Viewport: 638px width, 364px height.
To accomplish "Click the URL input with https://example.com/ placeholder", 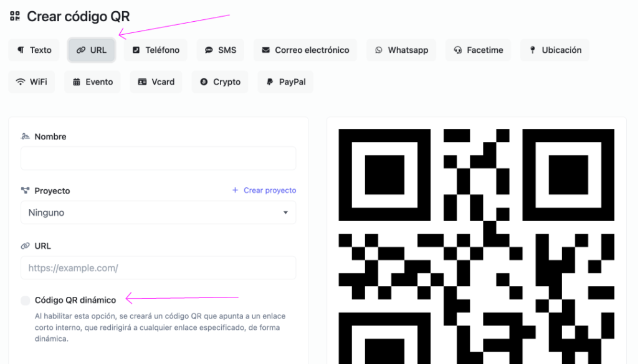I will pyautogui.click(x=158, y=268).
